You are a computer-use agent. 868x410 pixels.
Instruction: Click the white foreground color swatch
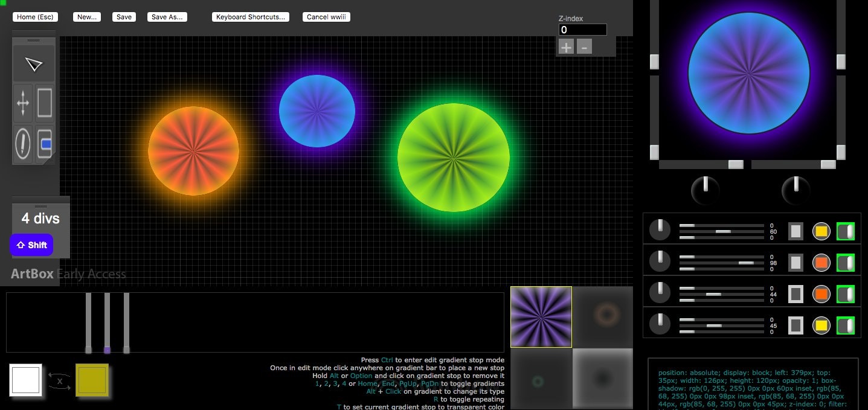[26, 380]
